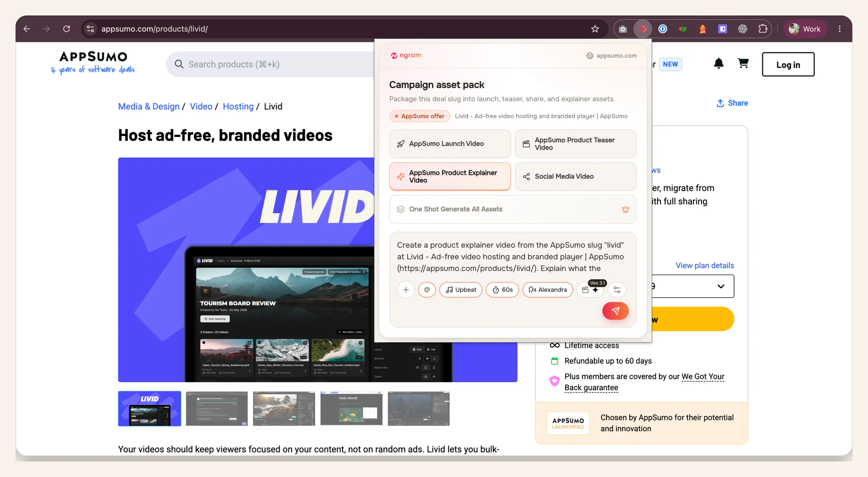Click the Livid breadcrumb text

tap(273, 107)
